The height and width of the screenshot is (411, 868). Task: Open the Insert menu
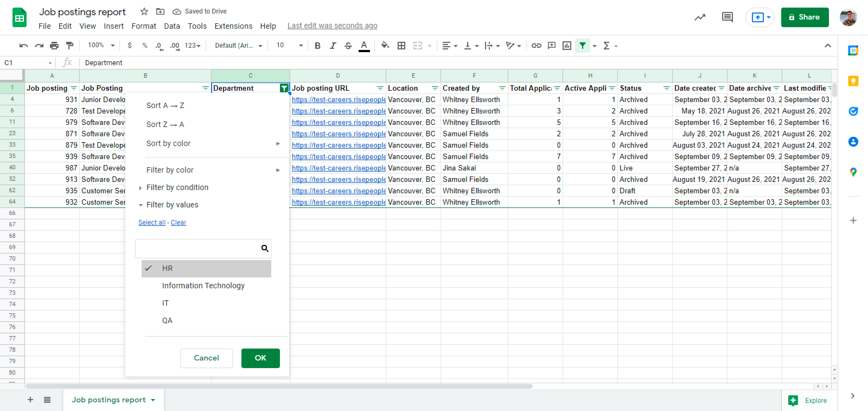pos(114,26)
